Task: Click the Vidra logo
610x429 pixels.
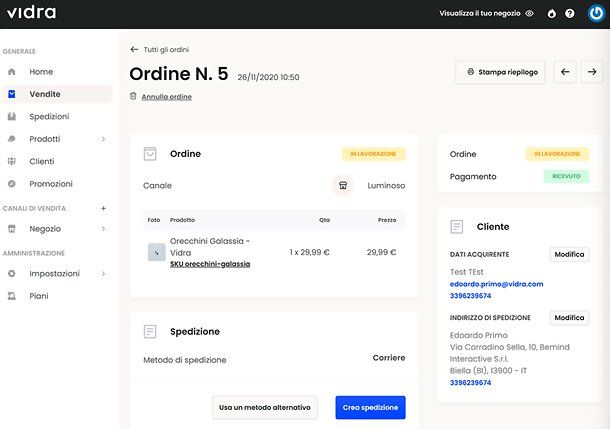Action: (x=32, y=13)
